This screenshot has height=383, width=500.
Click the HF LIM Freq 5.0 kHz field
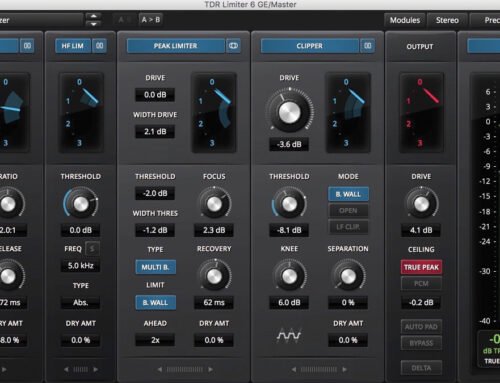81,266
